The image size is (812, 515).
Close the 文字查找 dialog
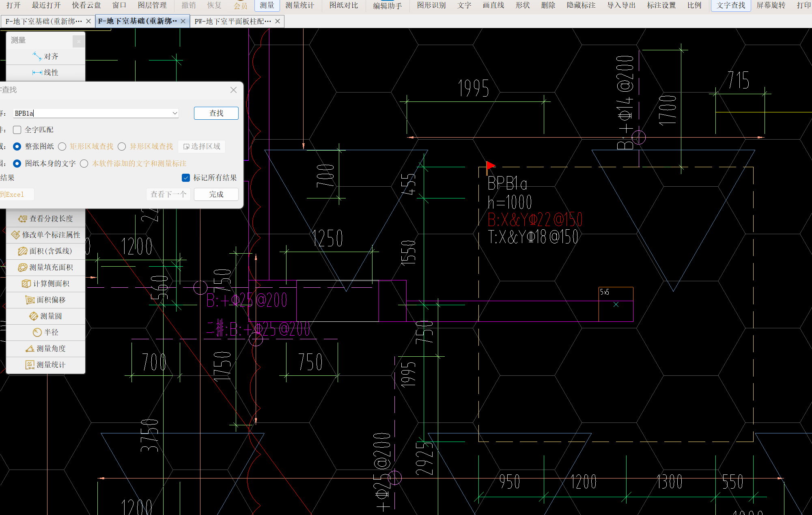tap(233, 90)
